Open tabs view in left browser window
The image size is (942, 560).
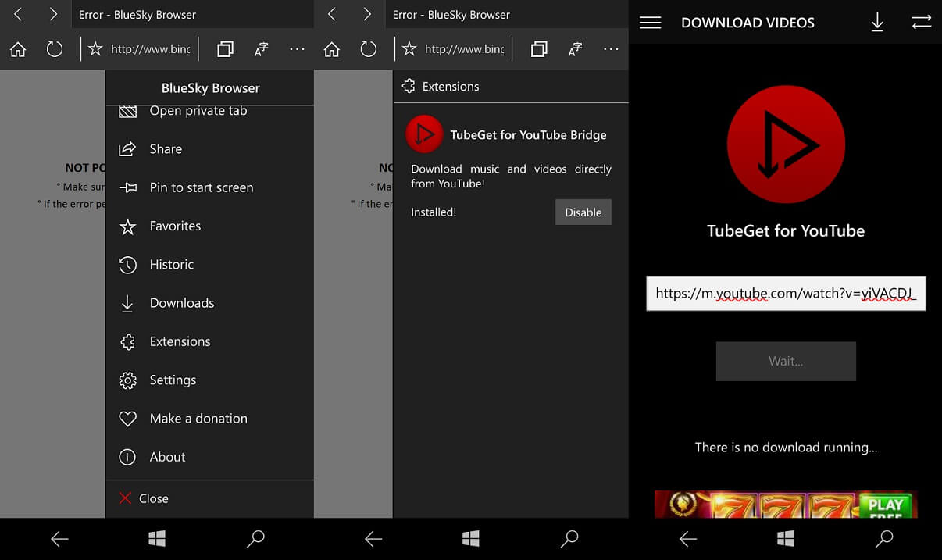[225, 49]
